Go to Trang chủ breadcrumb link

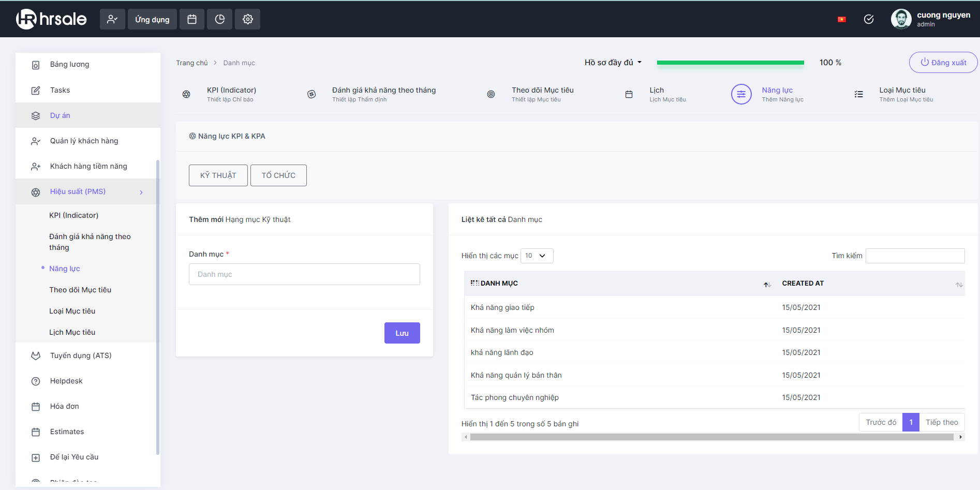click(x=191, y=63)
